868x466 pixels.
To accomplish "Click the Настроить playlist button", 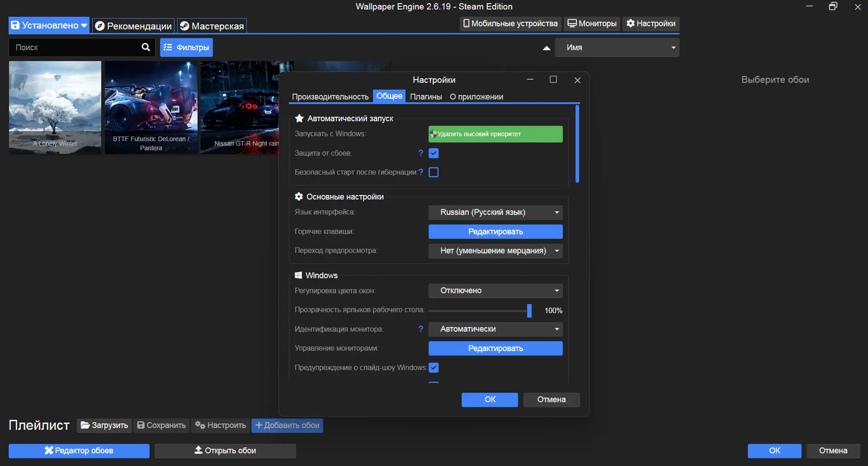I will pos(221,425).
